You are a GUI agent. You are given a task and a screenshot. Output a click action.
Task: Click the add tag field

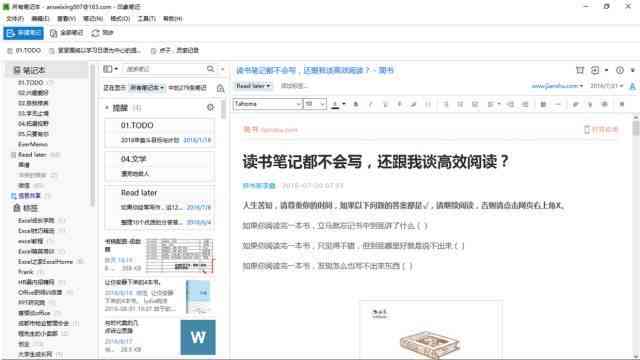[x=295, y=86]
